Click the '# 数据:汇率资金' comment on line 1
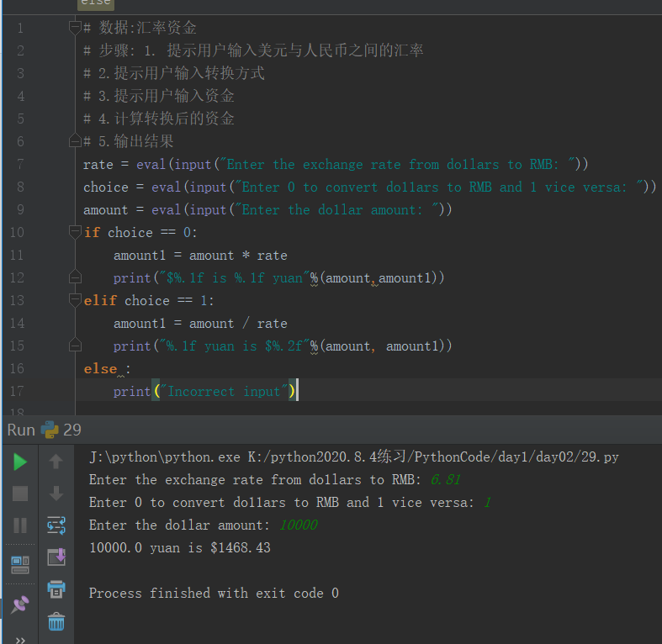The height and width of the screenshot is (644, 662). (x=140, y=28)
